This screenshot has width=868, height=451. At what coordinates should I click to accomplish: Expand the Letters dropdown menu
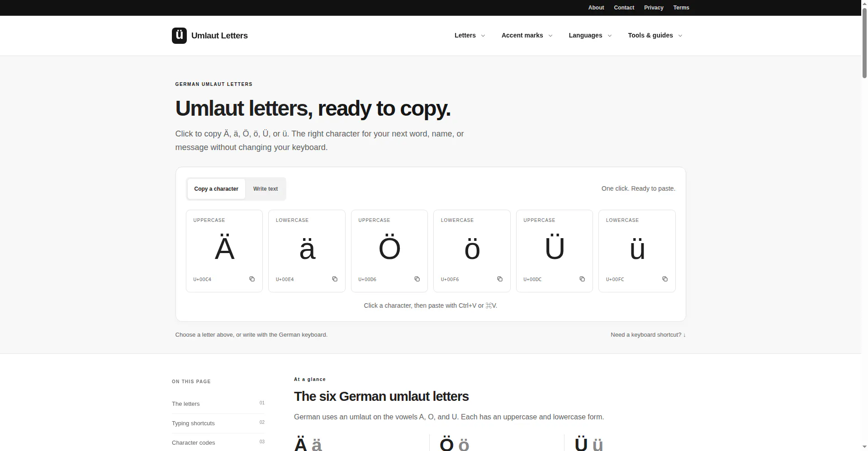pos(470,35)
